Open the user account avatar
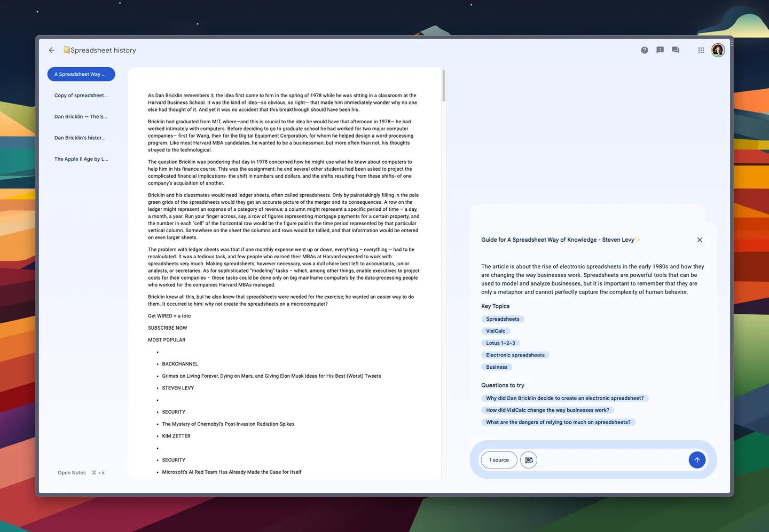Viewport: 769px width, 532px height. 718,50
